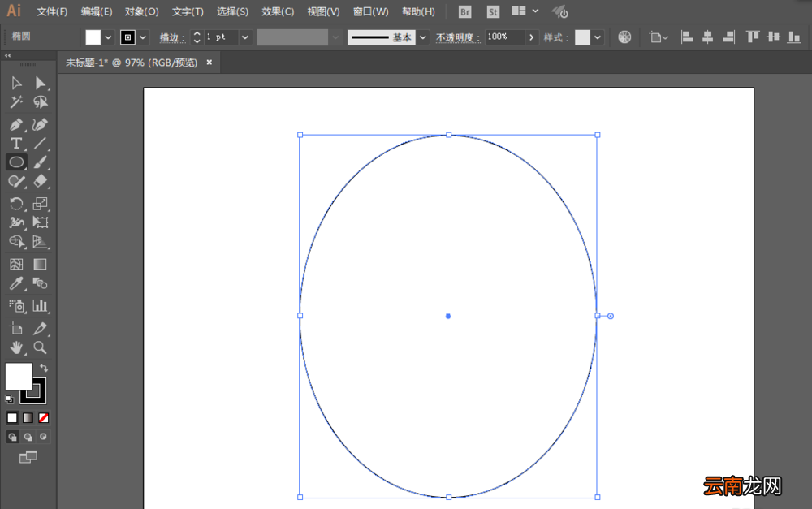This screenshot has width=812, height=509.
Task: Open brush definition dropdown 基本
Action: pyautogui.click(x=423, y=37)
